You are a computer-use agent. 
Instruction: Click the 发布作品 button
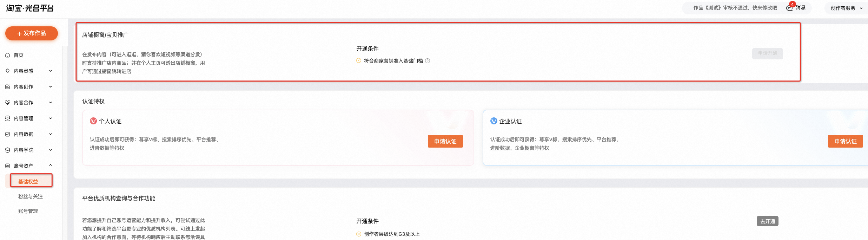click(31, 33)
